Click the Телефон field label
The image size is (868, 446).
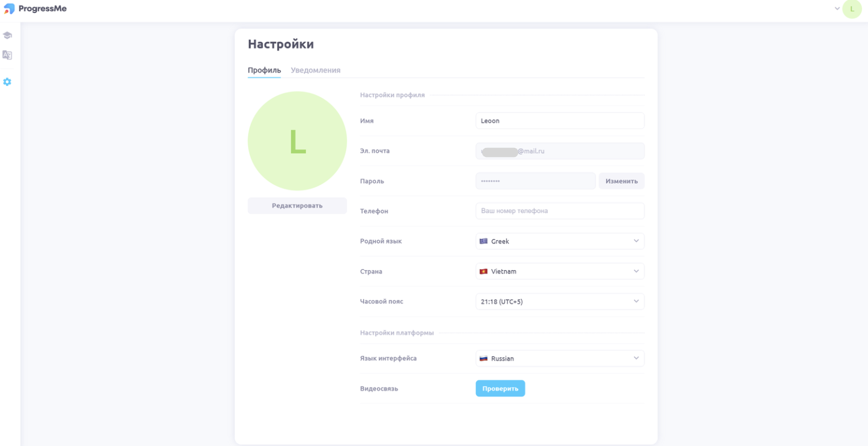tap(374, 211)
